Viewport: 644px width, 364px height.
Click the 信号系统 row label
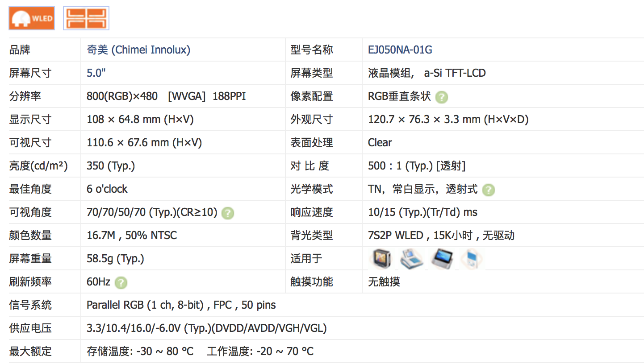(30, 305)
